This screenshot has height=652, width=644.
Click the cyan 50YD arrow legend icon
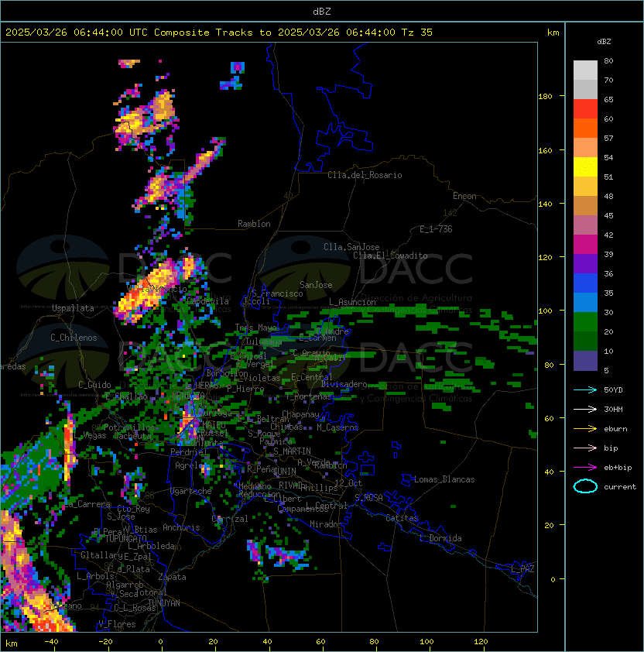pyautogui.click(x=585, y=390)
